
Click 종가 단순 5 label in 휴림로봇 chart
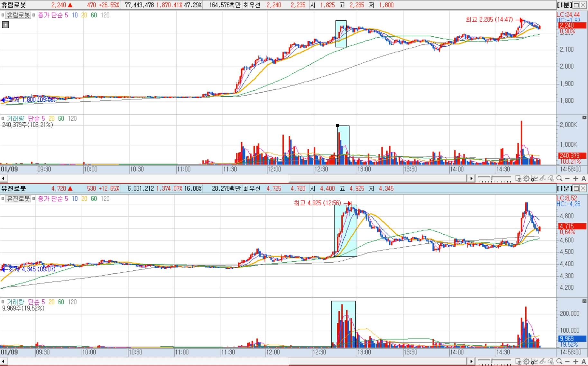tap(53, 15)
